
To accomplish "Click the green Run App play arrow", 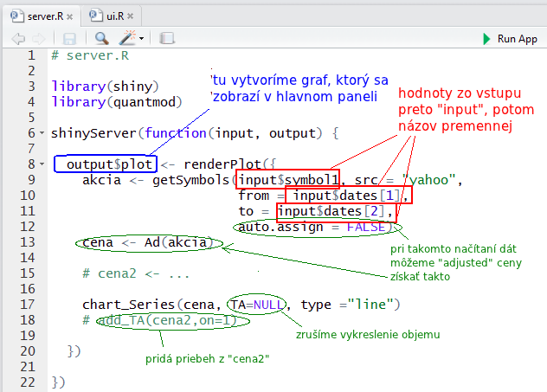I will [486, 39].
